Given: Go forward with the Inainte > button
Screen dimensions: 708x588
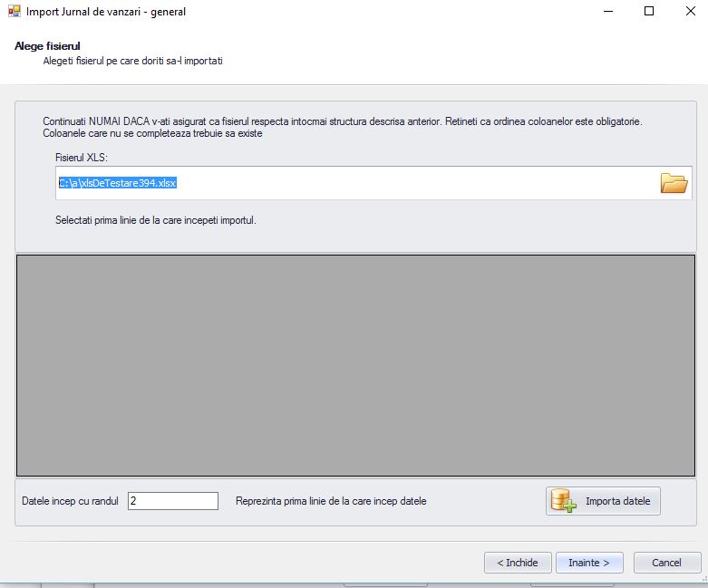Looking at the screenshot, I should coord(588,563).
